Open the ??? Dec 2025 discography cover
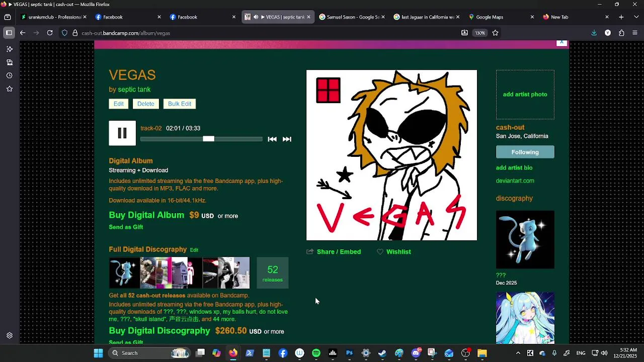The width and height of the screenshot is (644, 362). pyautogui.click(x=525, y=240)
